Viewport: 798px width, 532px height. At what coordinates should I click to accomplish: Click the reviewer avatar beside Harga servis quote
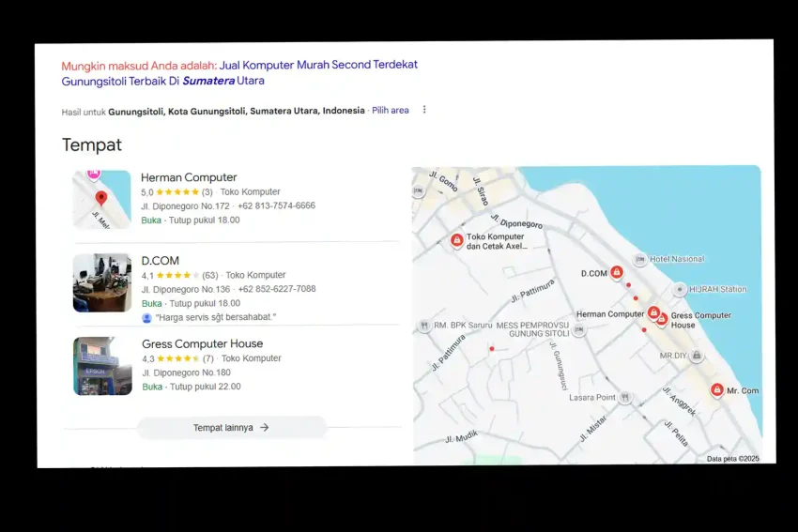(x=146, y=318)
